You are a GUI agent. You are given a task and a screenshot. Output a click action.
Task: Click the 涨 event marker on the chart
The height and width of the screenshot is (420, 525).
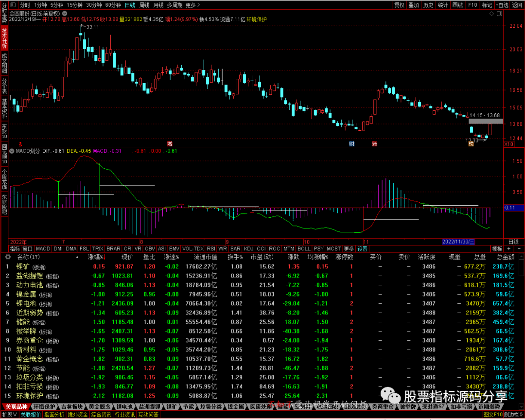click(x=374, y=144)
